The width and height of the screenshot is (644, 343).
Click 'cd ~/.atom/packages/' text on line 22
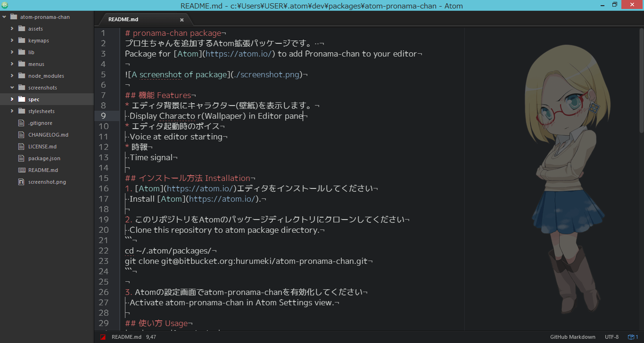[169, 251]
